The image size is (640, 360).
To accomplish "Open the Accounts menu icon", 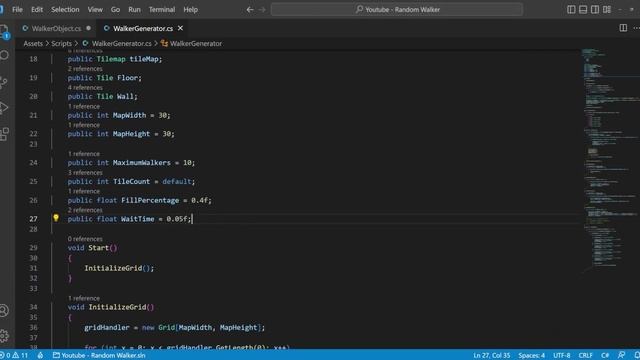I will coord(4,311).
